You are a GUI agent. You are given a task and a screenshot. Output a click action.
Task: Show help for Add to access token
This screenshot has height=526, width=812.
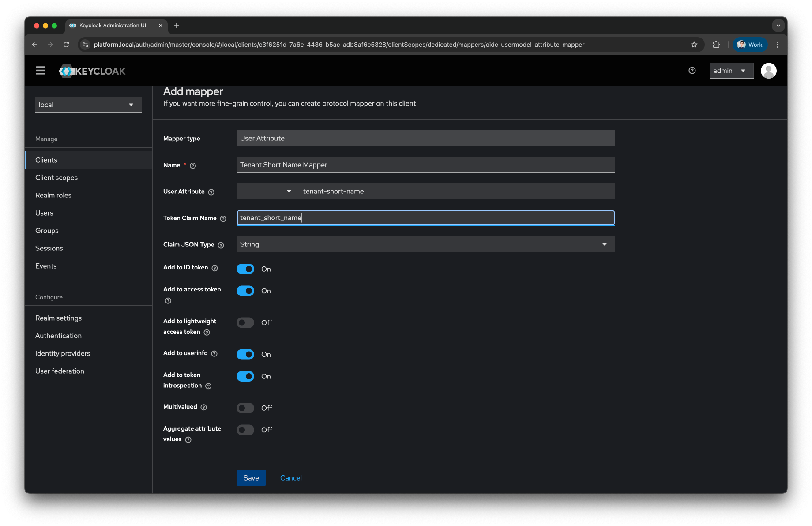tap(168, 300)
